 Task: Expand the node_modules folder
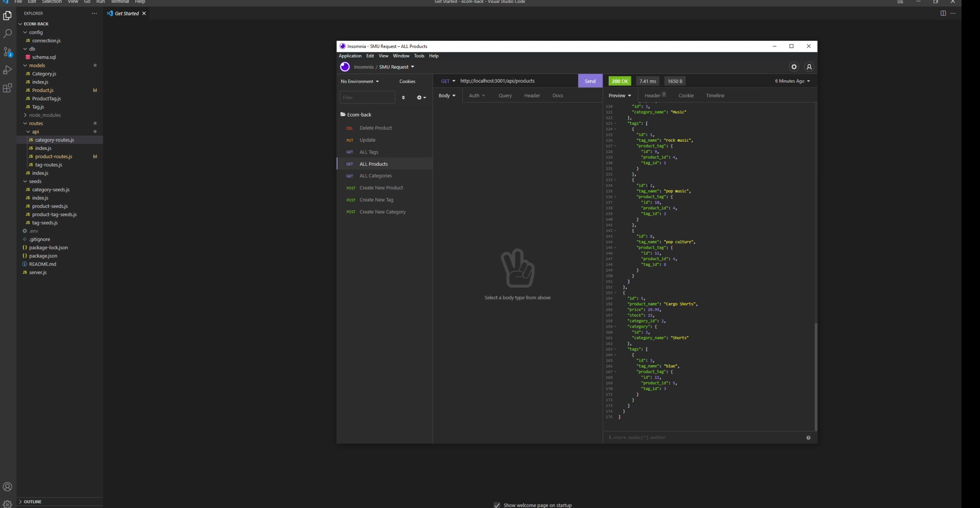44,115
